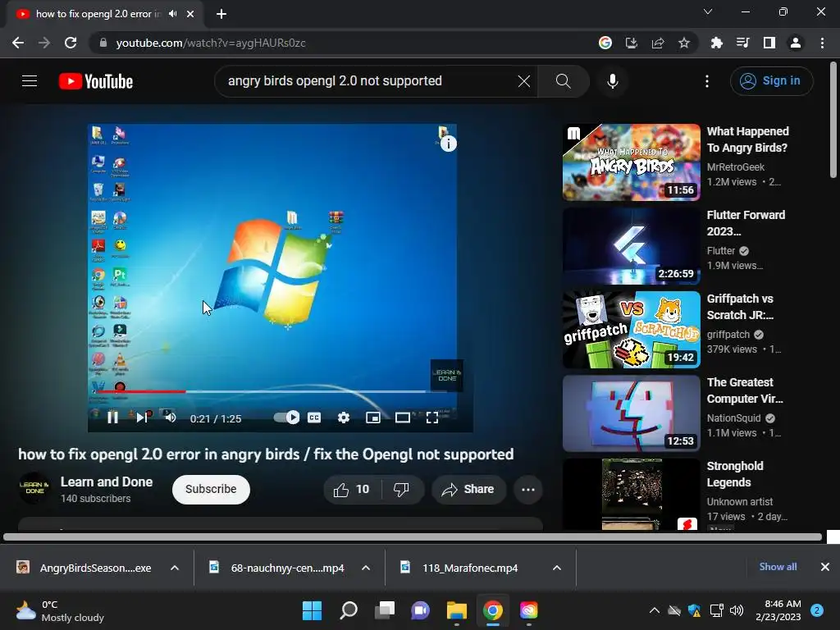Click the address bar URL
Viewport: 840px width, 630px height.
pos(211,43)
